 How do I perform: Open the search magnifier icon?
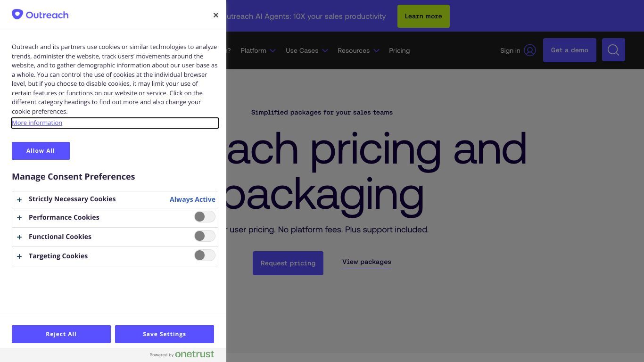613,50
